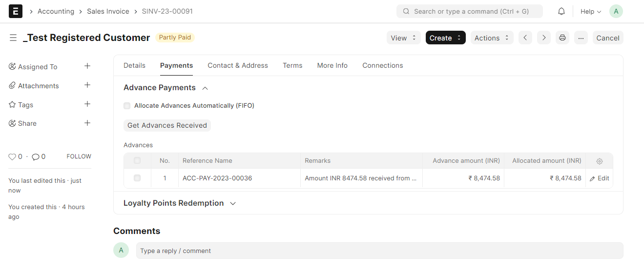
Task: Collapse the Advance Payments section
Action: pos(205,88)
